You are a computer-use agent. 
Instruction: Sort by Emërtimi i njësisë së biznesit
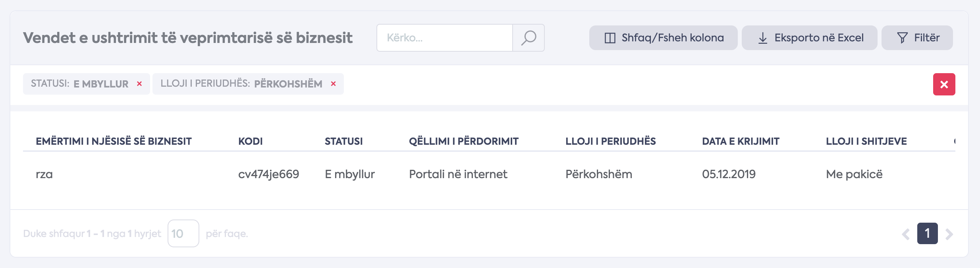[114, 141]
